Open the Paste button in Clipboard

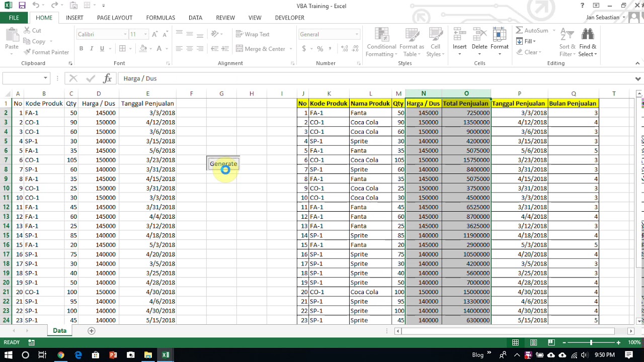click(x=12, y=41)
